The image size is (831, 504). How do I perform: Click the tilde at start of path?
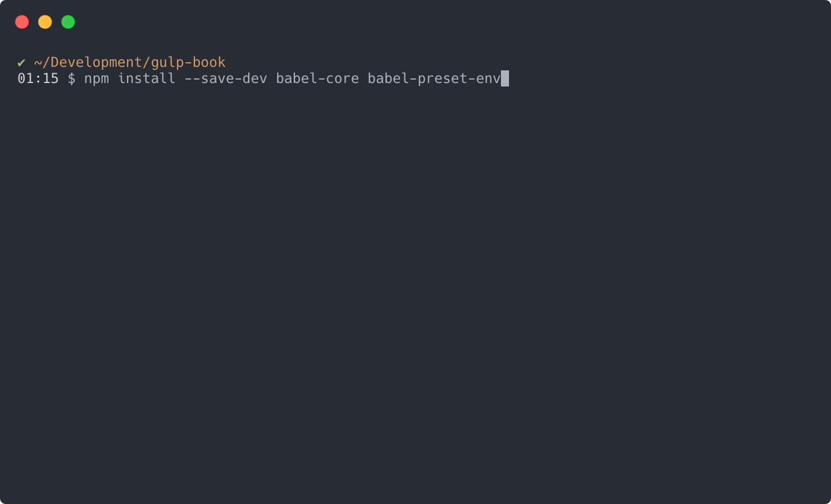[38, 62]
